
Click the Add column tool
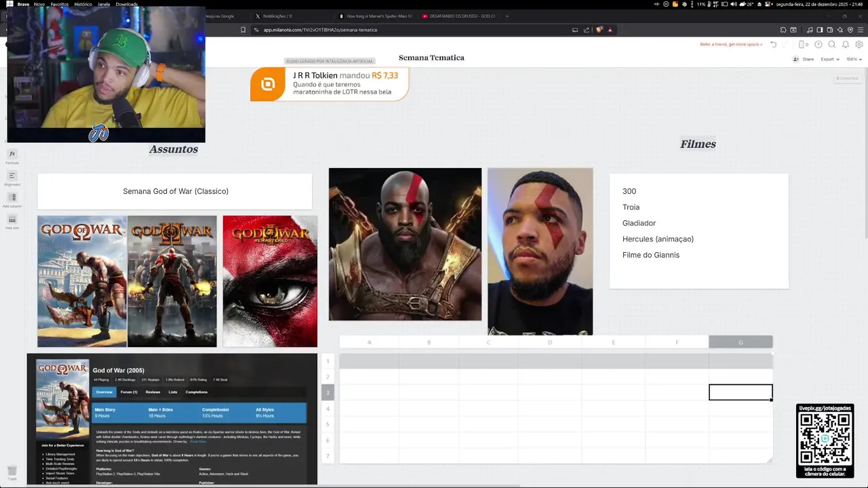(12, 199)
